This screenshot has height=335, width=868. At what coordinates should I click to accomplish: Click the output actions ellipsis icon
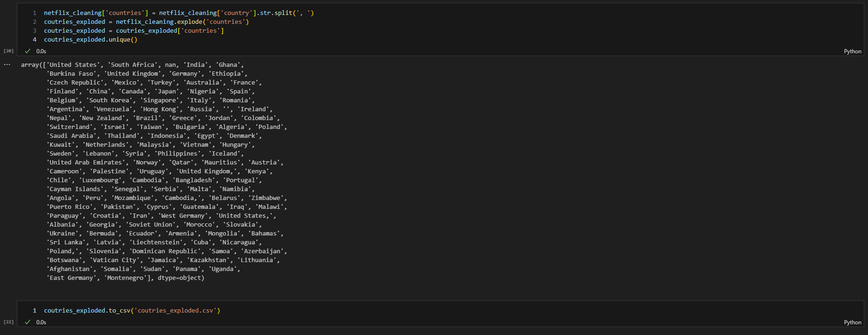[x=7, y=64]
